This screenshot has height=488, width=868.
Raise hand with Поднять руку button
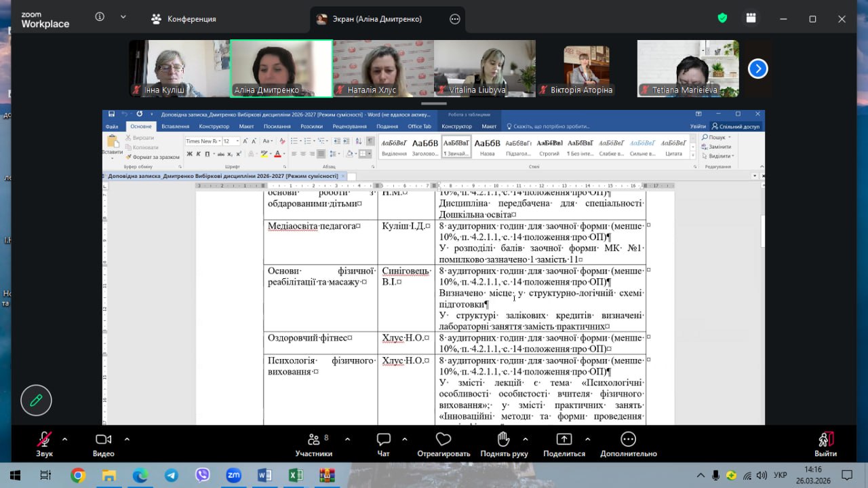click(504, 440)
